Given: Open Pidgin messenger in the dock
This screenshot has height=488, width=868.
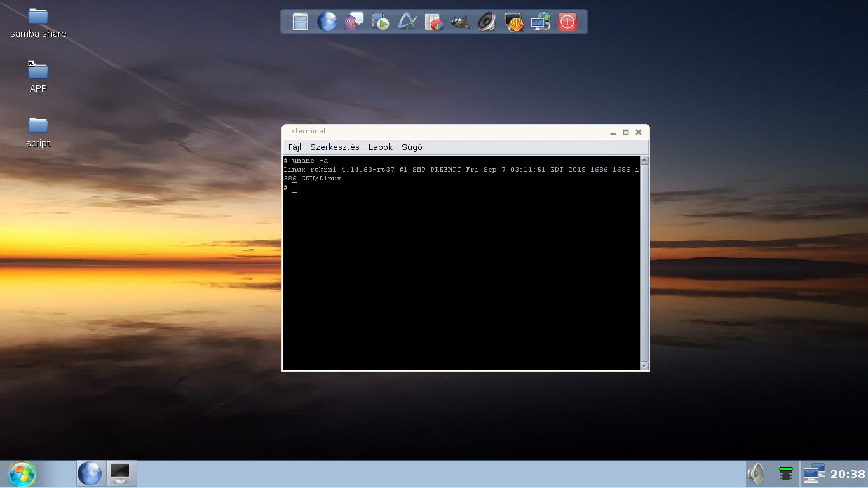Looking at the screenshot, I should coord(353,22).
